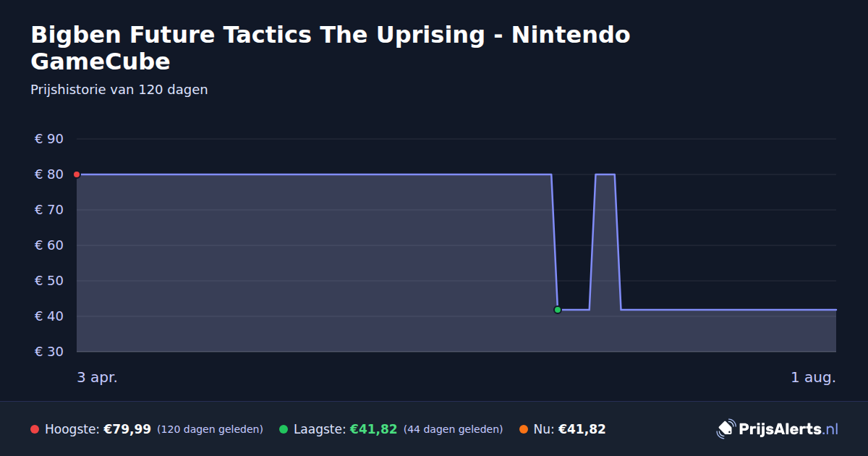Click the product title heading
Screen dimensions: 868x456
[x=331, y=48]
